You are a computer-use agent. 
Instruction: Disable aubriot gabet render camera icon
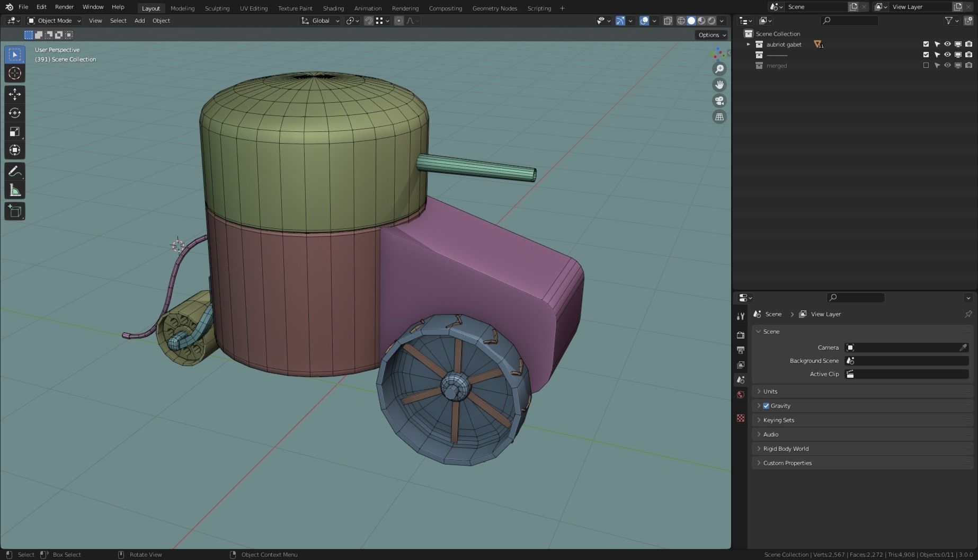[x=968, y=44]
